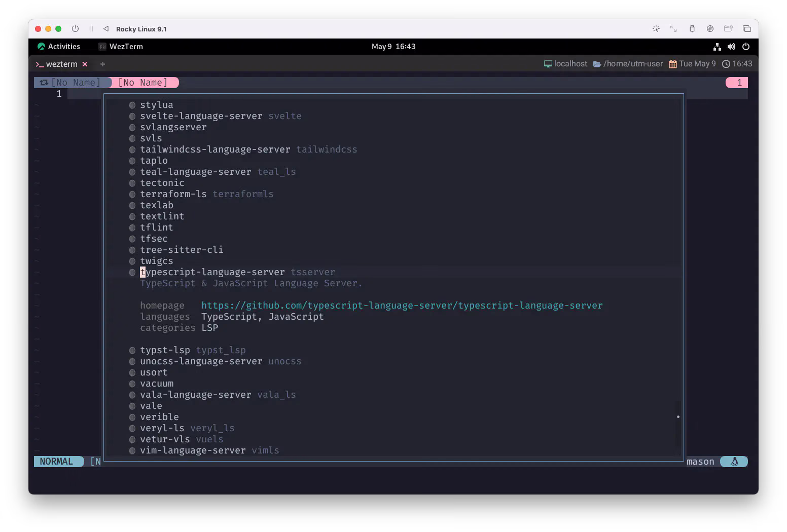This screenshot has width=787, height=532.
Task: Click the capture mouse cursor icon
Action: pos(656,29)
